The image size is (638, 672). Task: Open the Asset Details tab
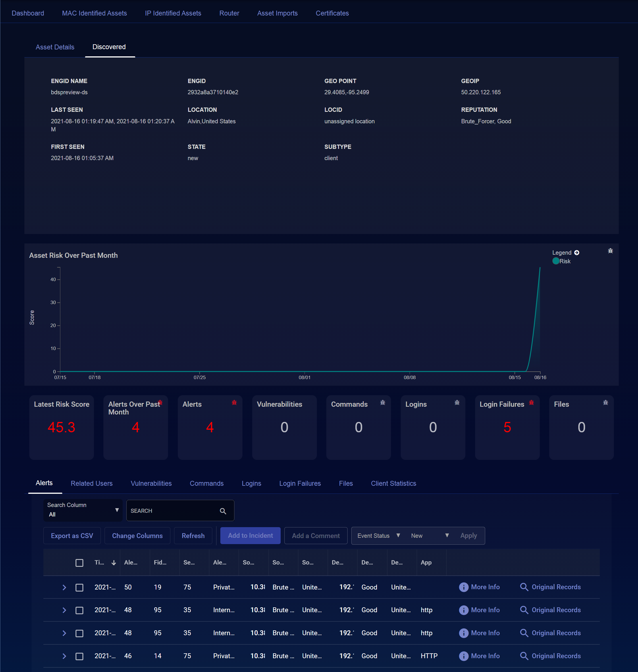point(55,47)
